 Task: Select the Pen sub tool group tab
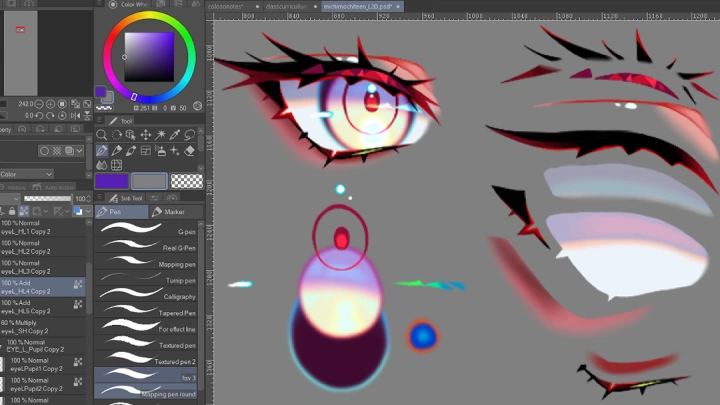point(122,212)
